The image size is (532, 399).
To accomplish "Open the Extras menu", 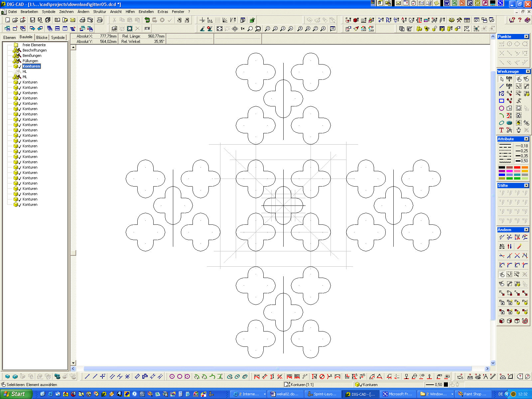I will pyautogui.click(x=163, y=12).
